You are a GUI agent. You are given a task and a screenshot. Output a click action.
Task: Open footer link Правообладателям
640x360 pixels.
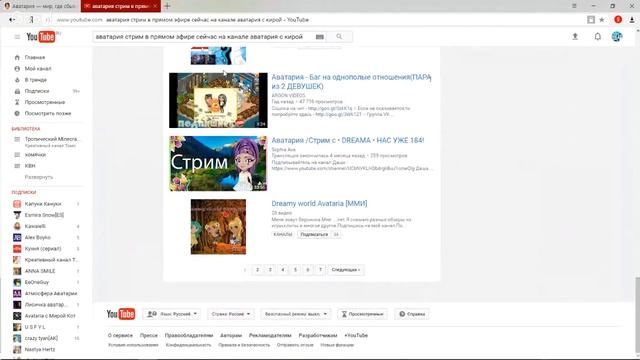(x=189, y=336)
